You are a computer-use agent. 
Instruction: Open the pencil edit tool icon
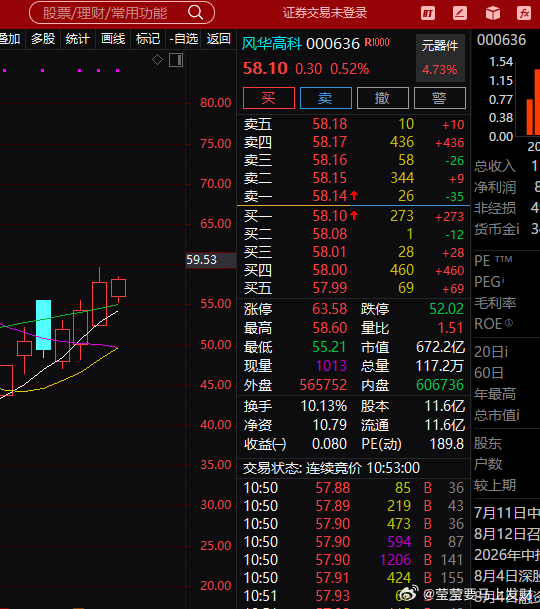pyautogui.click(x=460, y=14)
